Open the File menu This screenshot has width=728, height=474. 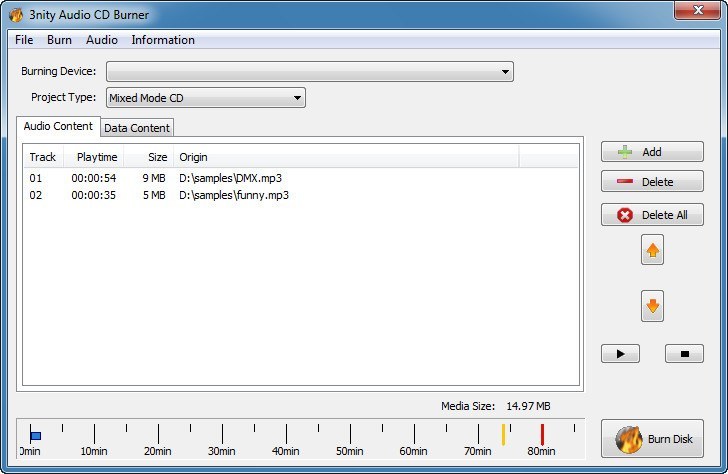tap(24, 40)
